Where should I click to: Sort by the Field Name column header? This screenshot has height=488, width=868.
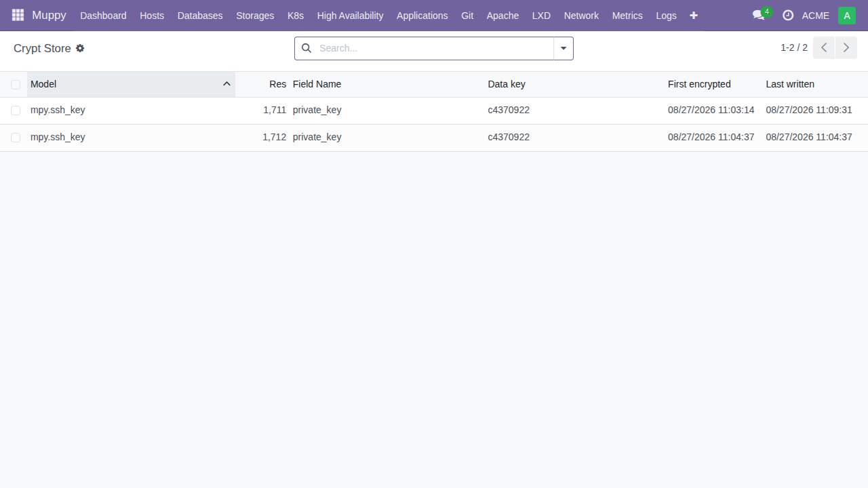coord(317,84)
